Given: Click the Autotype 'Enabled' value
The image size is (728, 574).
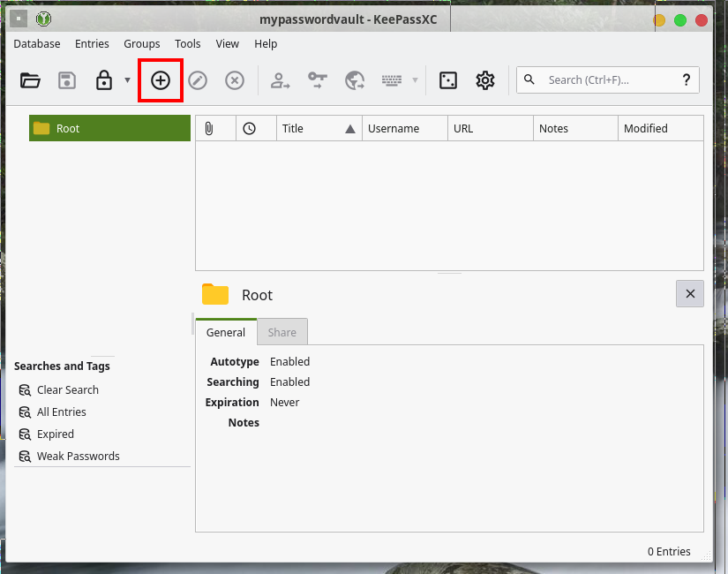Looking at the screenshot, I should (x=289, y=361).
